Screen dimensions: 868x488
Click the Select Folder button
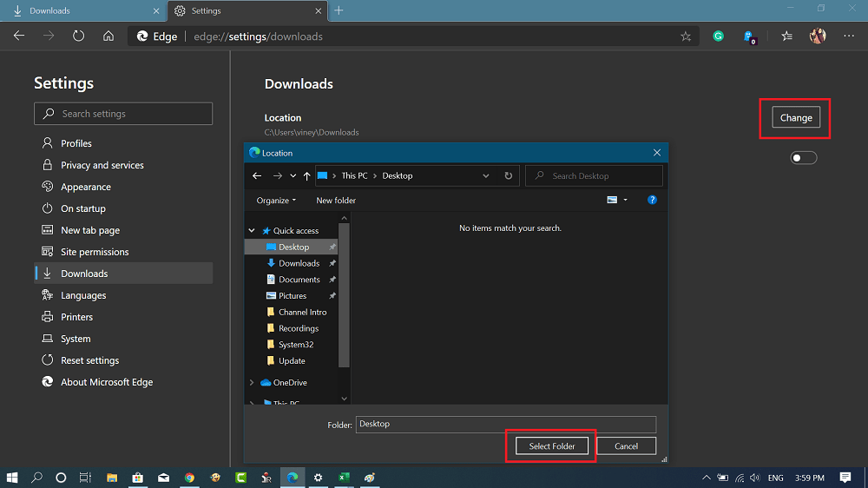click(552, 446)
